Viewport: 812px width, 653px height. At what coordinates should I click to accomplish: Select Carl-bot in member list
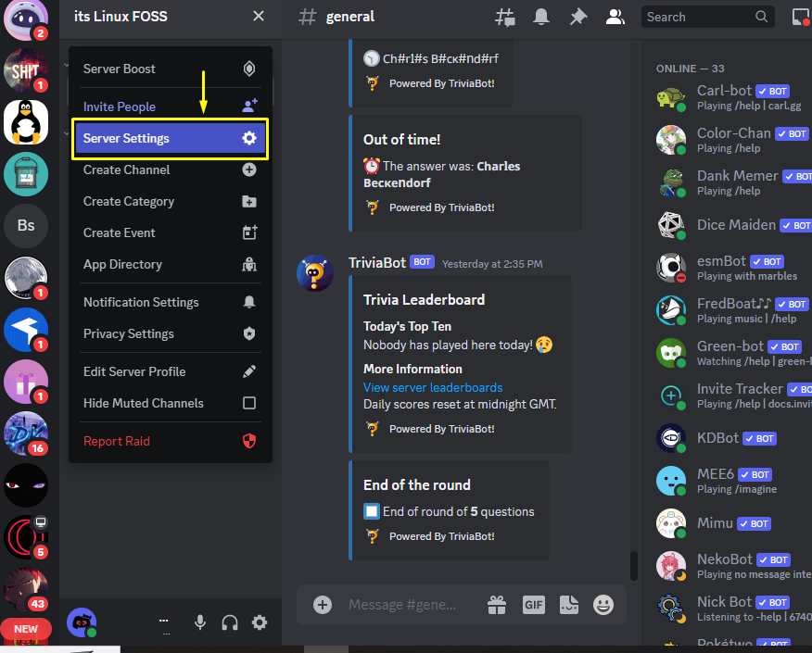pos(728,97)
